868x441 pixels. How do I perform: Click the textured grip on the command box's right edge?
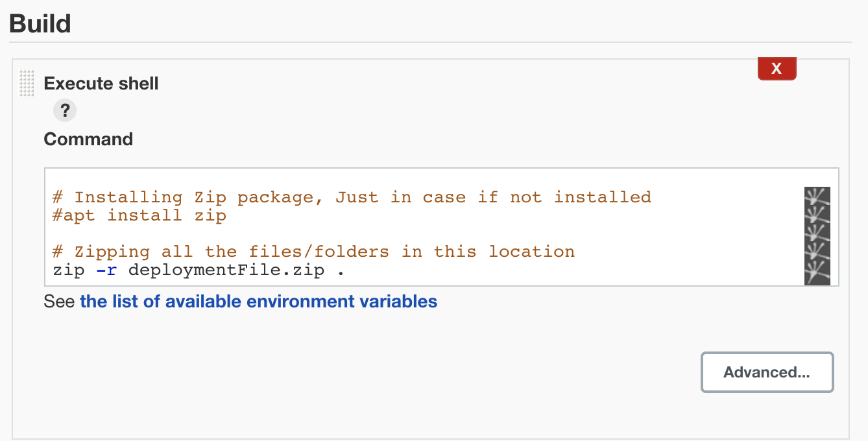[x=817, y=236]
